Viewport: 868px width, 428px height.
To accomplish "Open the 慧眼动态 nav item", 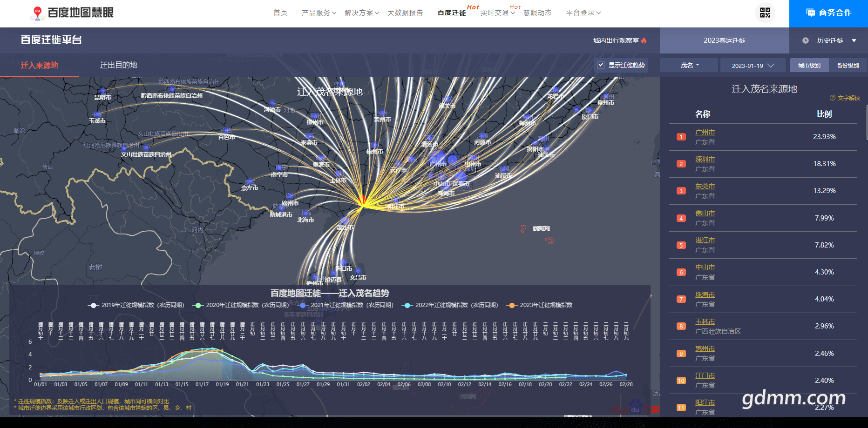I will coord(537,13).
